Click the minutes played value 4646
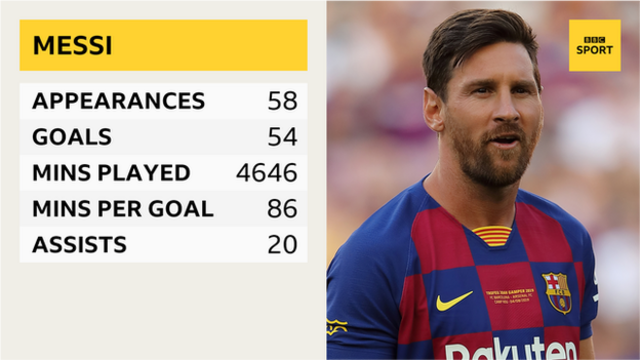This screenshot has height=360, width=640. click(x=267, y=172)
